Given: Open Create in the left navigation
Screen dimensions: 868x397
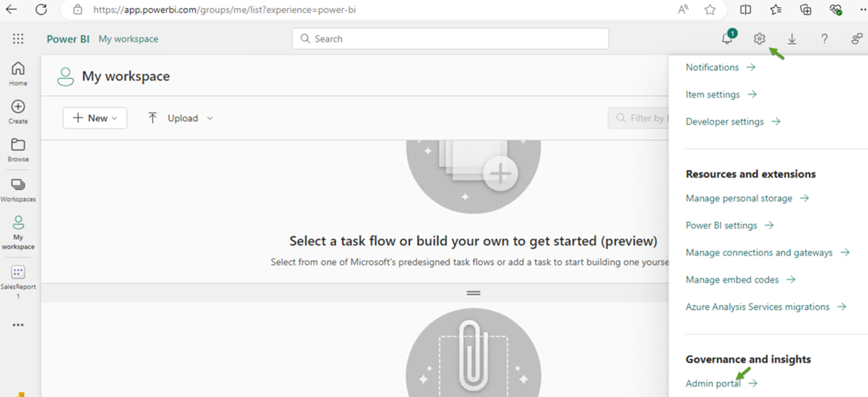Looking at the screenshot, I should (x=18, y=112).
